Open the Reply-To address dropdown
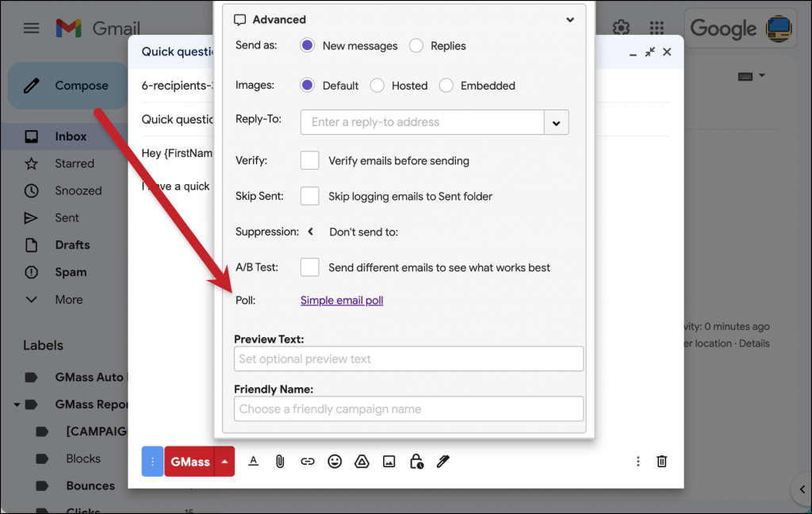 coord(557,122)
